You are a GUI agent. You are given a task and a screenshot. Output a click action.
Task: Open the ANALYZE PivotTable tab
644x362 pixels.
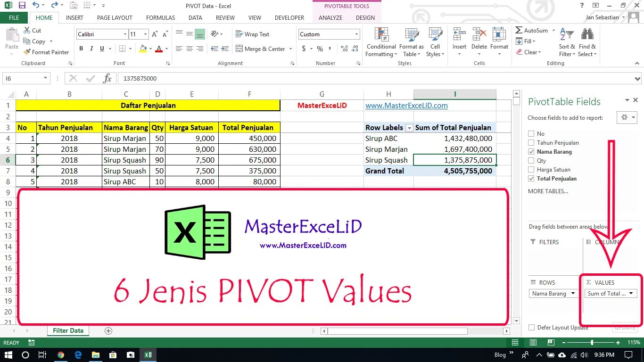tap(330, 18)
